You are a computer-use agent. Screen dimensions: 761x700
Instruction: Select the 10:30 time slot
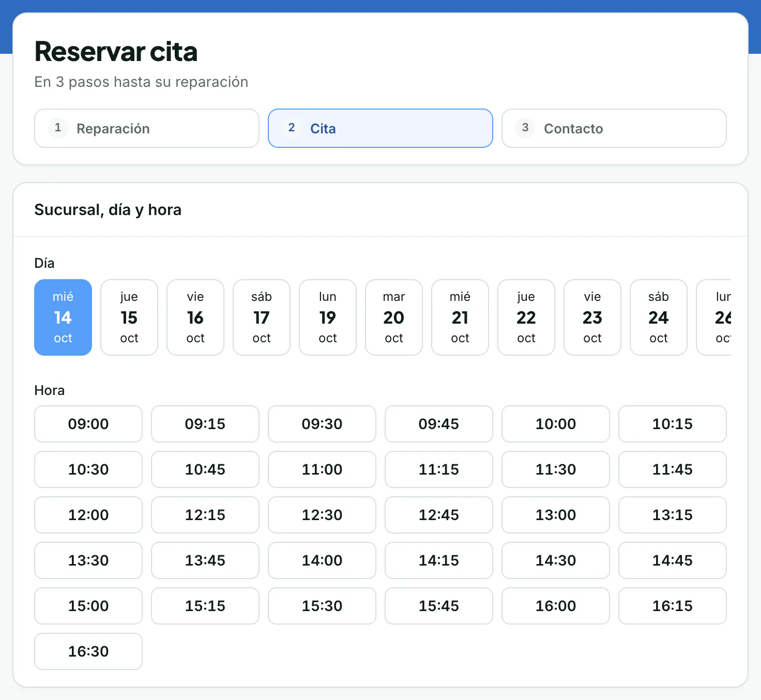click(88, 469)
